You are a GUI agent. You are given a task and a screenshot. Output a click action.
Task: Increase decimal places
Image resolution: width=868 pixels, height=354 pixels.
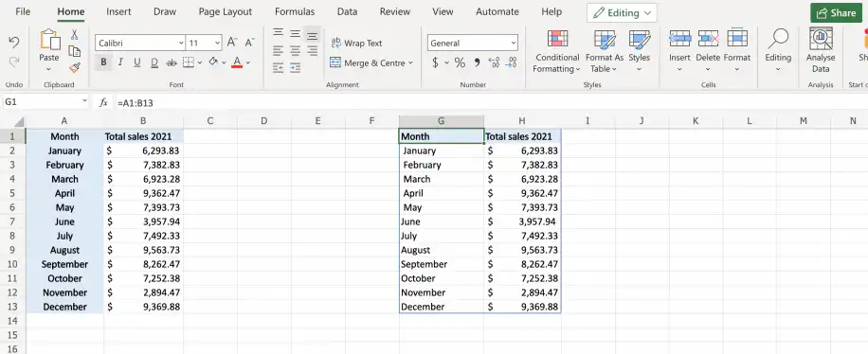[x=494, y=62]
